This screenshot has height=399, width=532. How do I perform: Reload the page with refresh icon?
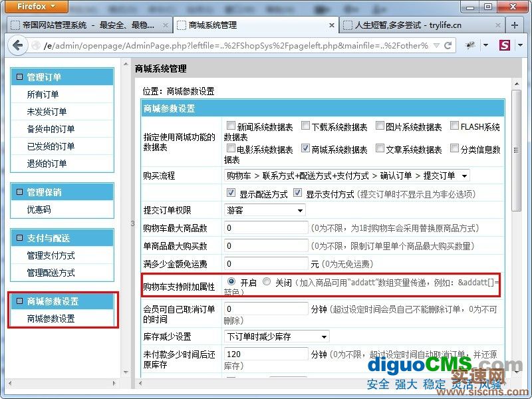pos(448,45)
